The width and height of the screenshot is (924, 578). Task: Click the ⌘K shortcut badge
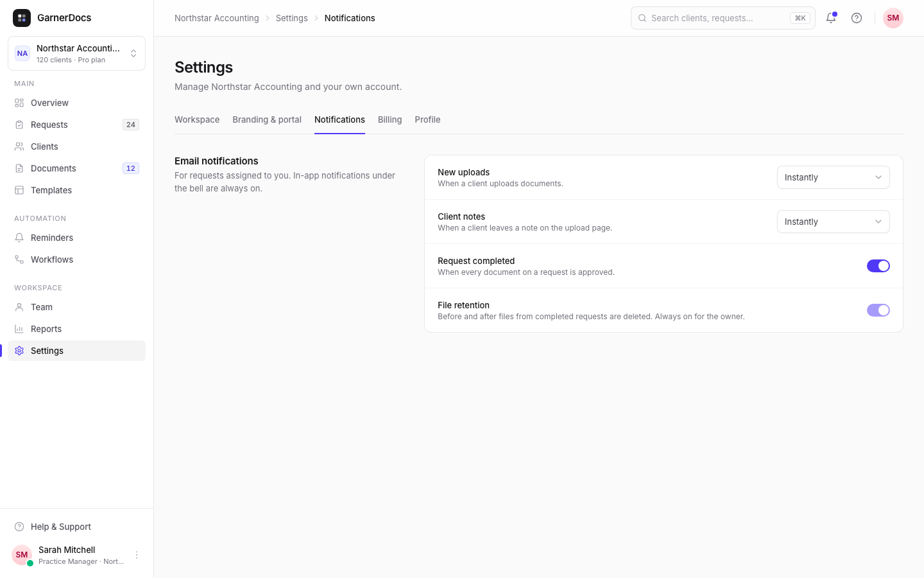click(x=800, y=18)
